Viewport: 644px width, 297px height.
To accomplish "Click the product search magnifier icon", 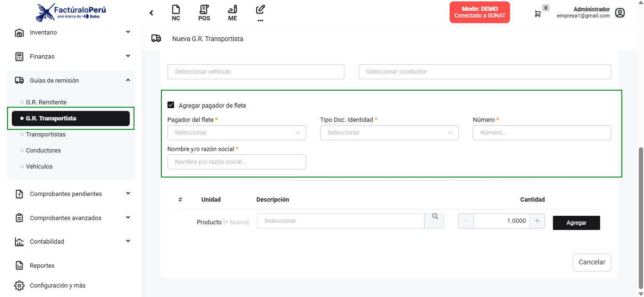I will point(435,217).
